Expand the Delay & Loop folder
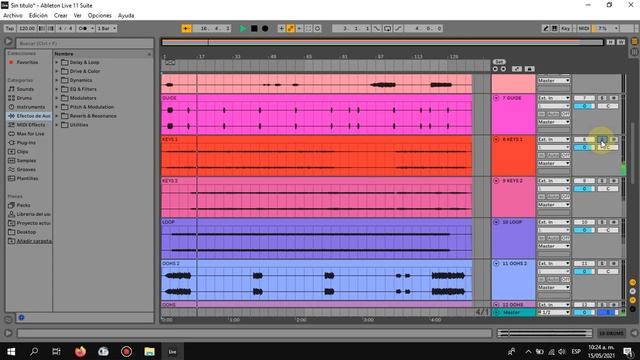640x360 pixels. coord(57,62)
